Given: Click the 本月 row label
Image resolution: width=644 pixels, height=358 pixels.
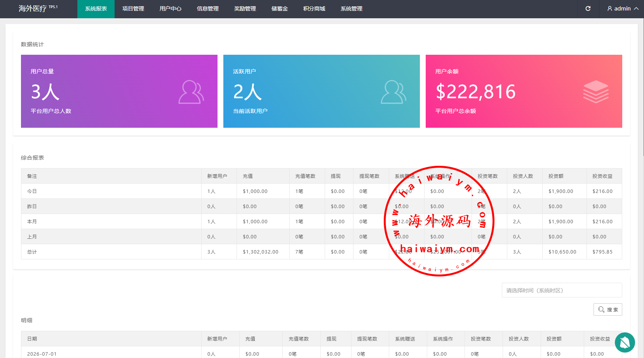Looking at the screenshot, I should [32, 222].
